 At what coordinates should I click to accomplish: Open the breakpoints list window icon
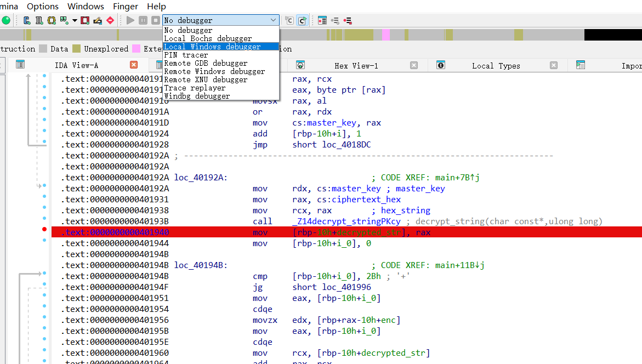(322, 20)
